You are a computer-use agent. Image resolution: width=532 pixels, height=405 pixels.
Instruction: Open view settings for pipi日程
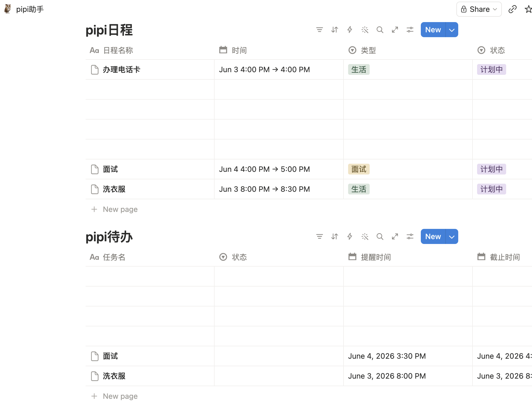coord(410,30)
